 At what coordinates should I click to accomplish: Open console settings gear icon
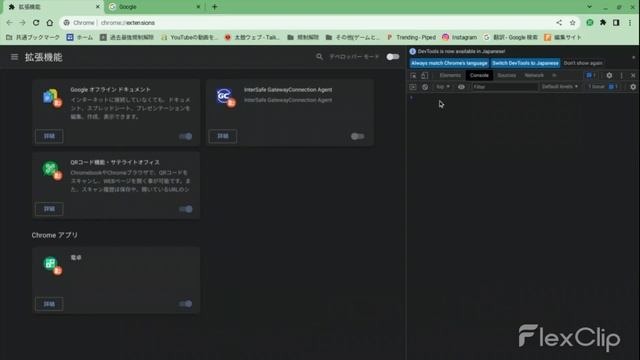click(x=633, y=87)
